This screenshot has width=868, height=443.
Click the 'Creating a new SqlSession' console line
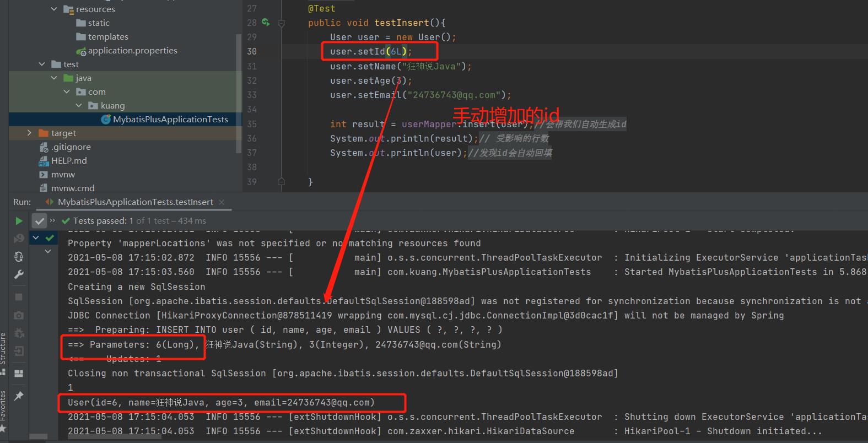click(x=136, y=287)
